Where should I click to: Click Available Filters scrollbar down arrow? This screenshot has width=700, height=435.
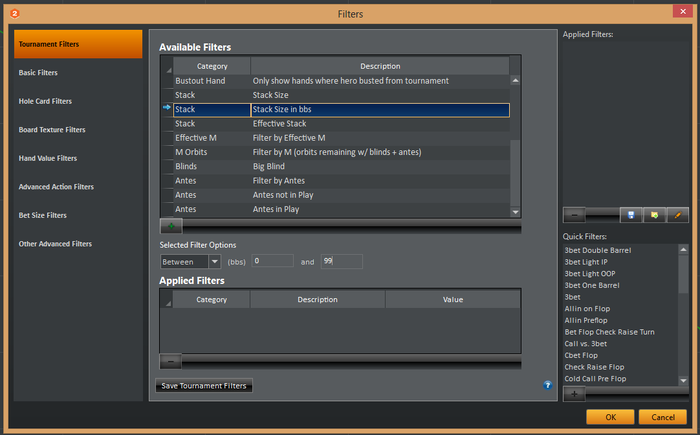tap(515, 212)
